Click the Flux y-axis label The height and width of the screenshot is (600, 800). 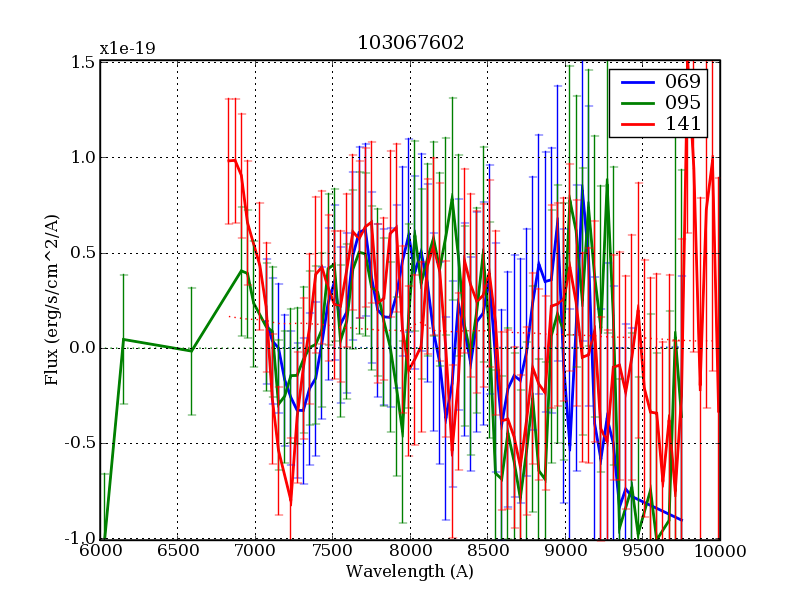[52, 300]
